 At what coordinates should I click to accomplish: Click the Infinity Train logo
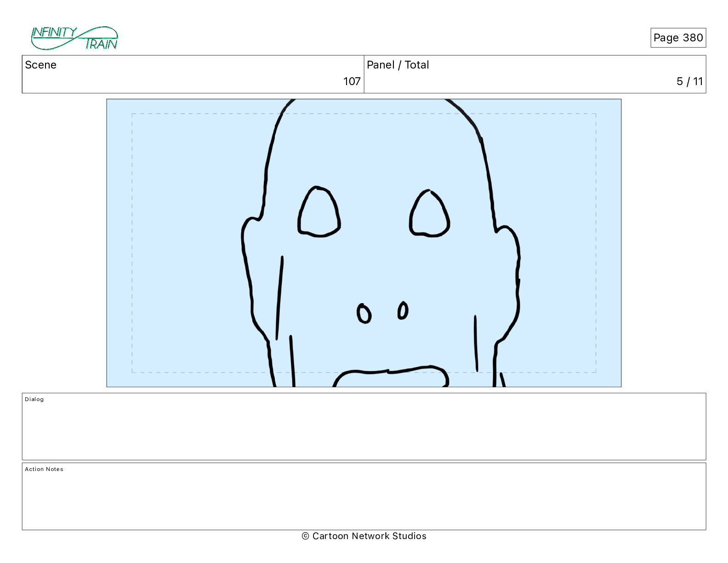click(x=74, y=38)
